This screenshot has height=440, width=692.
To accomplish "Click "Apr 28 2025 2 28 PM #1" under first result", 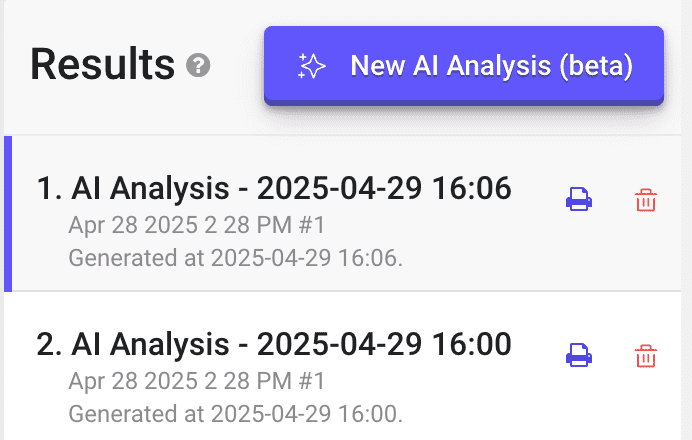I will pos(196,225).
